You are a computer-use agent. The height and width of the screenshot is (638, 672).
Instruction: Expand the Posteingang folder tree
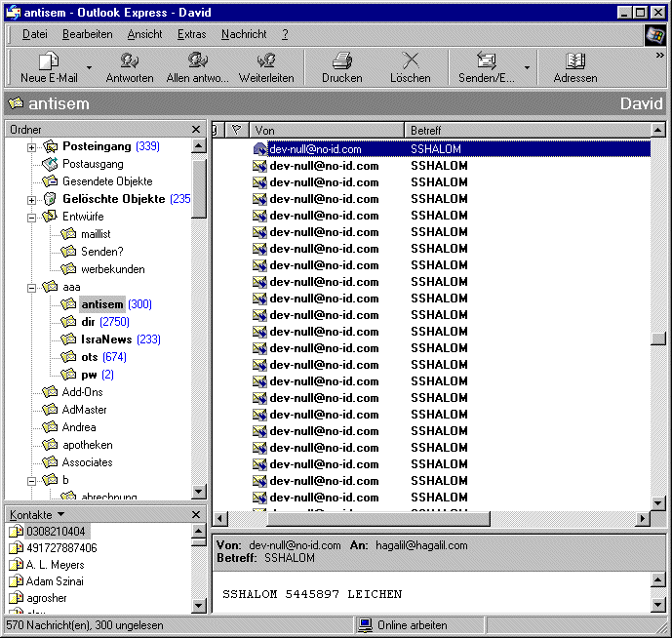pyautogui.click(x=31, y=147)
